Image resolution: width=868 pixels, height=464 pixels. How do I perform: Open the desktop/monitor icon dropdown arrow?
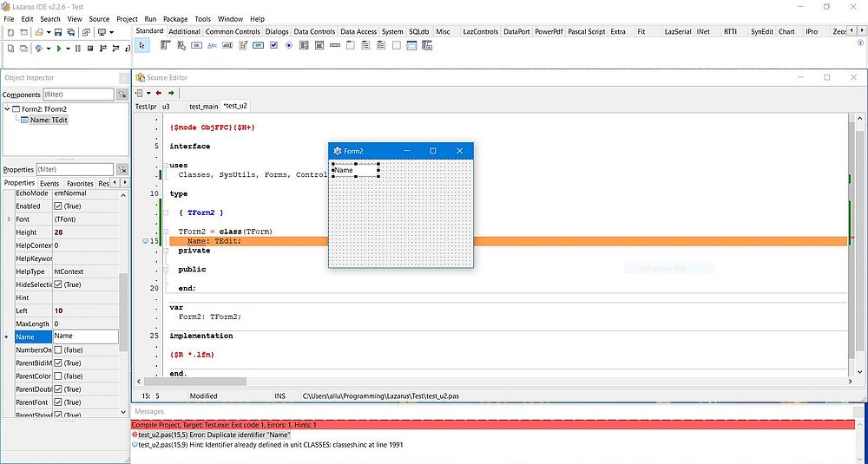(x=111, y=32)
